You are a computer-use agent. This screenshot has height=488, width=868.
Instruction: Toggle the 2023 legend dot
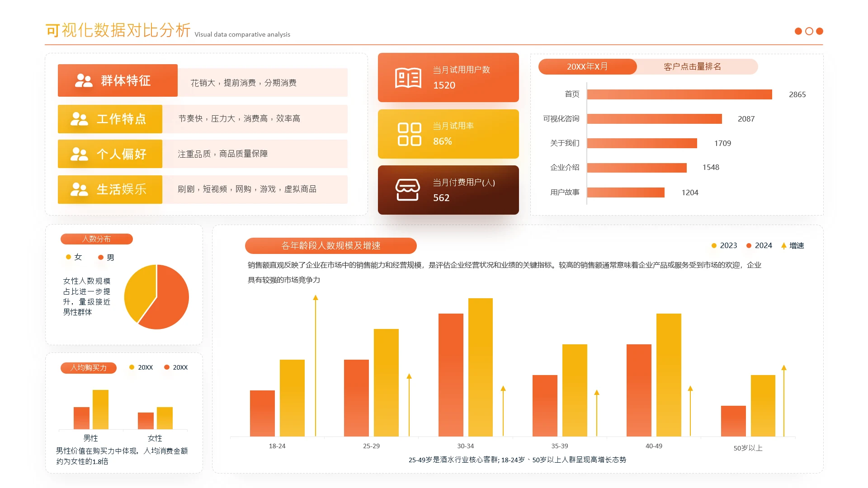coord(714,246)
